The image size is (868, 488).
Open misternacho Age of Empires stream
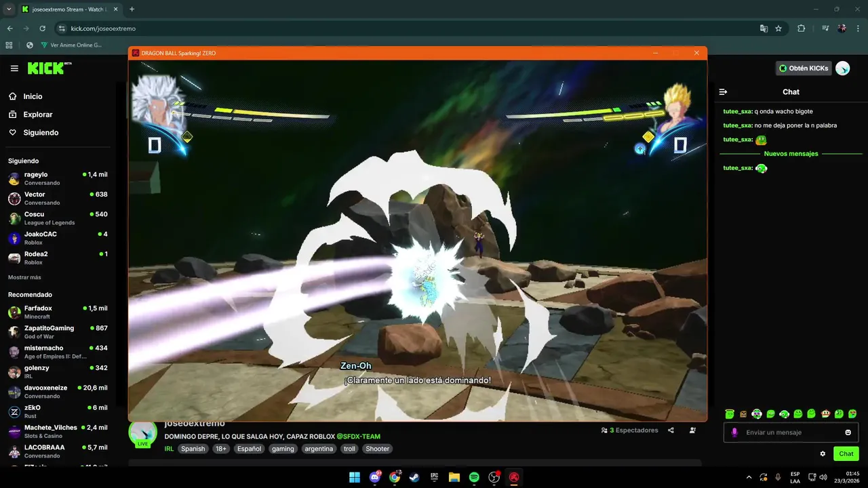(x=58, y=352)
